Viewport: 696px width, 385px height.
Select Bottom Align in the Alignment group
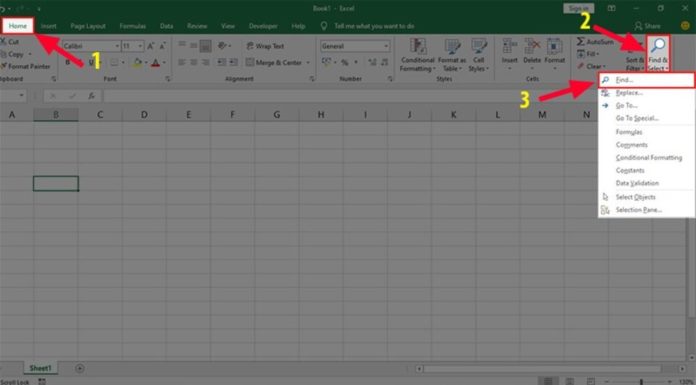coord(205,45)
